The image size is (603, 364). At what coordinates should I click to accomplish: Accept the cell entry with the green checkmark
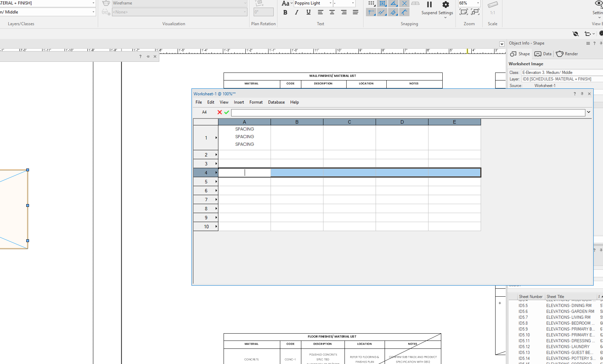[227, 112]
